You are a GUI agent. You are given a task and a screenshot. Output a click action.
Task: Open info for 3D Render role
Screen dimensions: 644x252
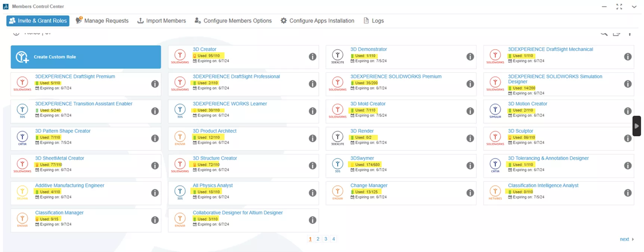click(470, 139)
